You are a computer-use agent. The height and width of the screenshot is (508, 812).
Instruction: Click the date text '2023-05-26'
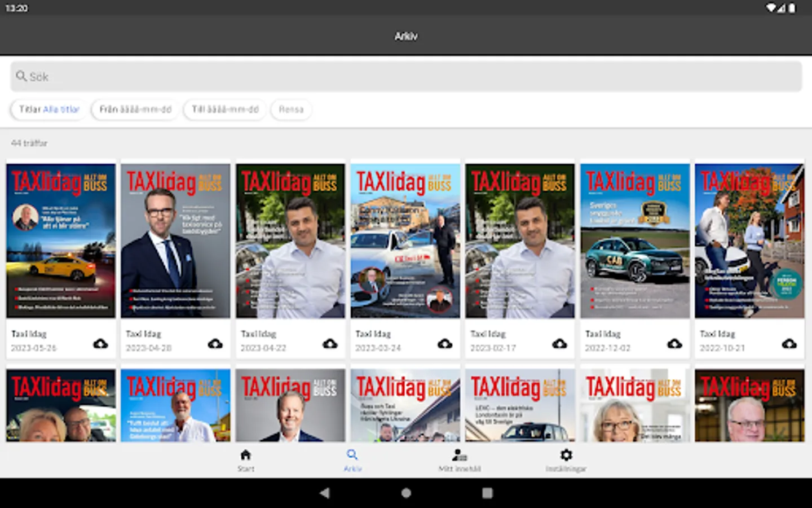click(x=34, y=348)
